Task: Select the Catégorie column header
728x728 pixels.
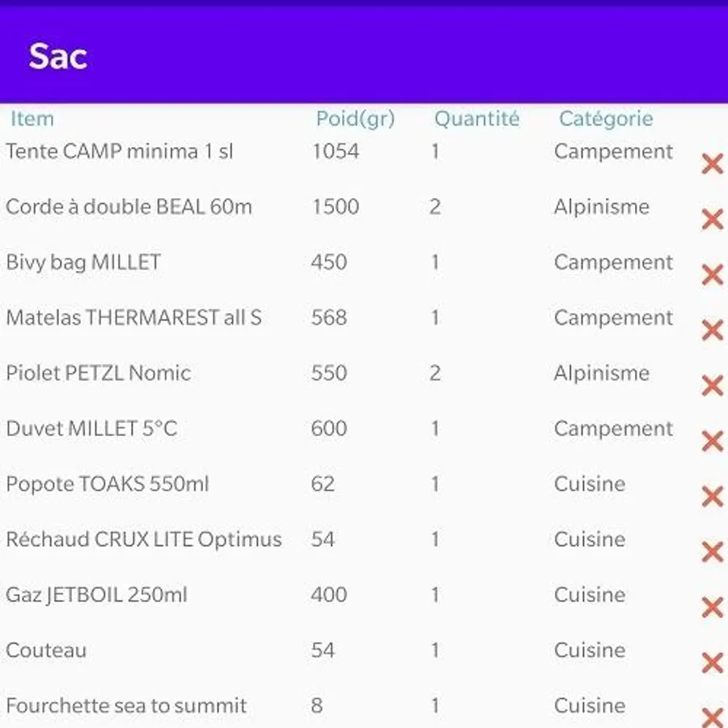Action: pyautogui.click(x=606, y=119)
